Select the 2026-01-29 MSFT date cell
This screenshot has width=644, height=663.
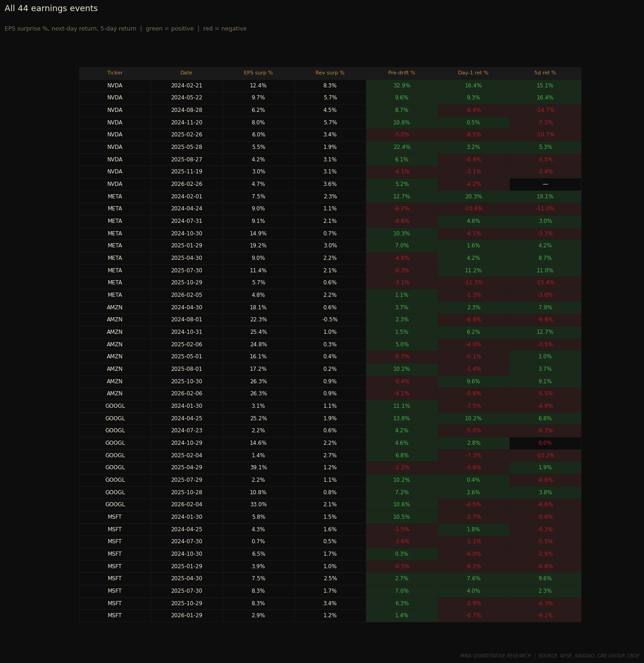pyautogui.click(x=186, y=616)
